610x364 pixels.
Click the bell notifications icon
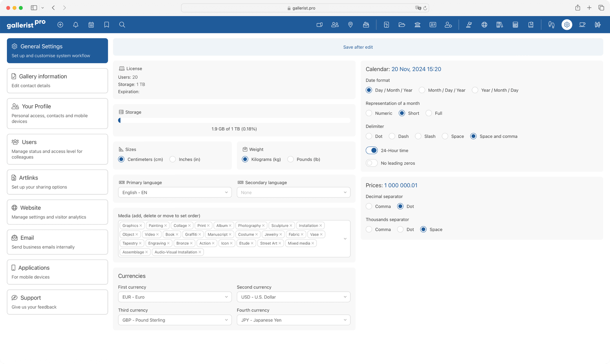[x=75, y=25]
